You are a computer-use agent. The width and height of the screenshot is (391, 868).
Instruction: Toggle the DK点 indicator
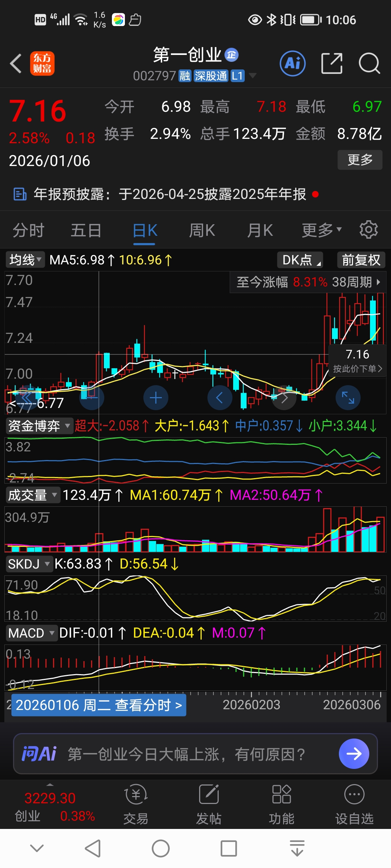[300, 260]
